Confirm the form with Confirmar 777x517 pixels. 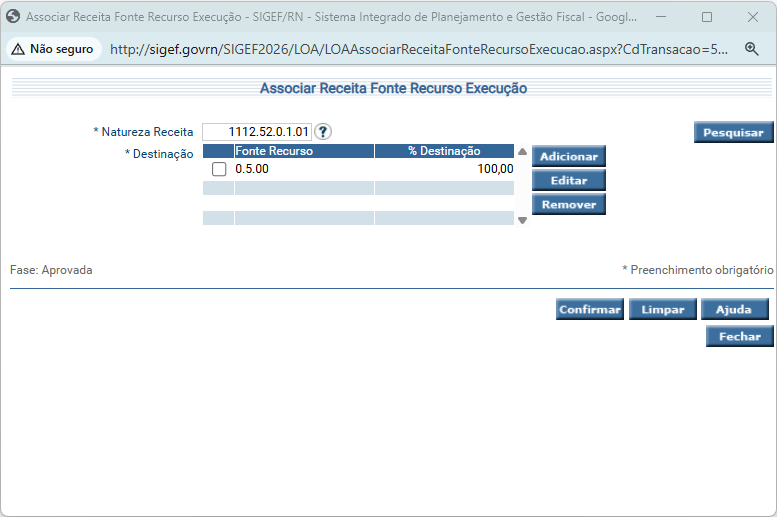point(590,310)
